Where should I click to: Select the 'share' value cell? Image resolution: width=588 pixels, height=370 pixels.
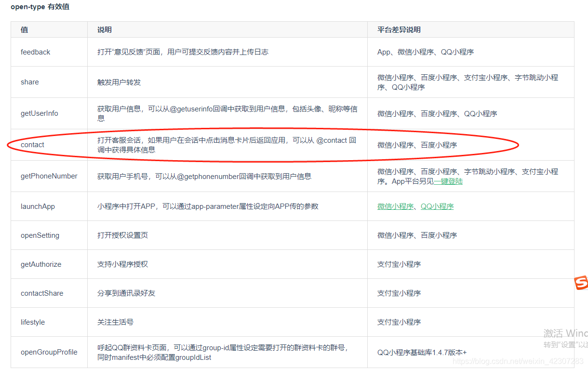tap(49, 82)
